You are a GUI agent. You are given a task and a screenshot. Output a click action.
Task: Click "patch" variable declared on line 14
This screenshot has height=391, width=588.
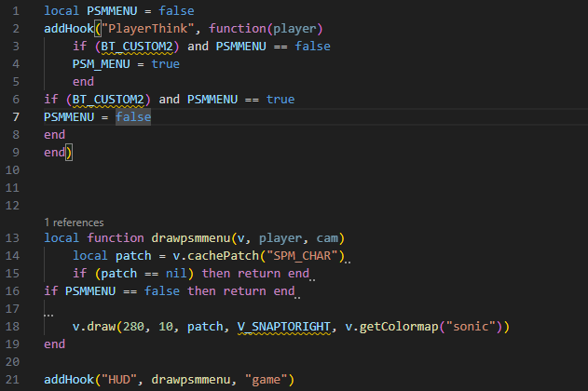pyautogui.click(x=133, y=256)
